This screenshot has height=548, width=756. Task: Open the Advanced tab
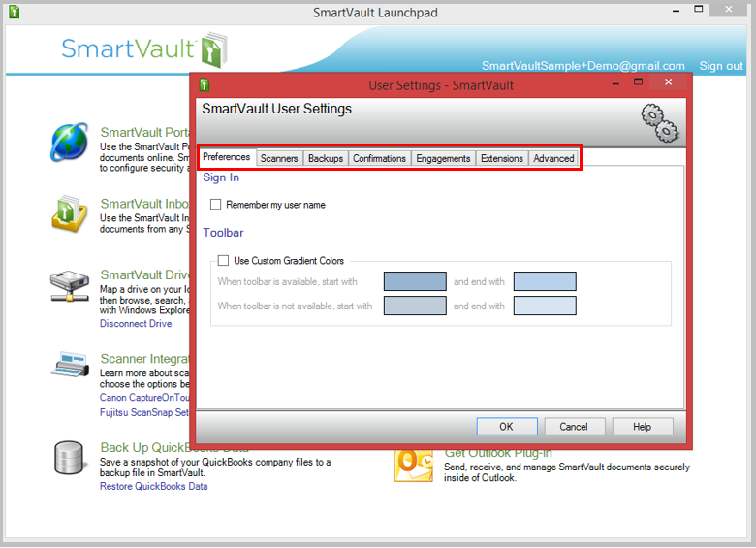click(553, 158)
